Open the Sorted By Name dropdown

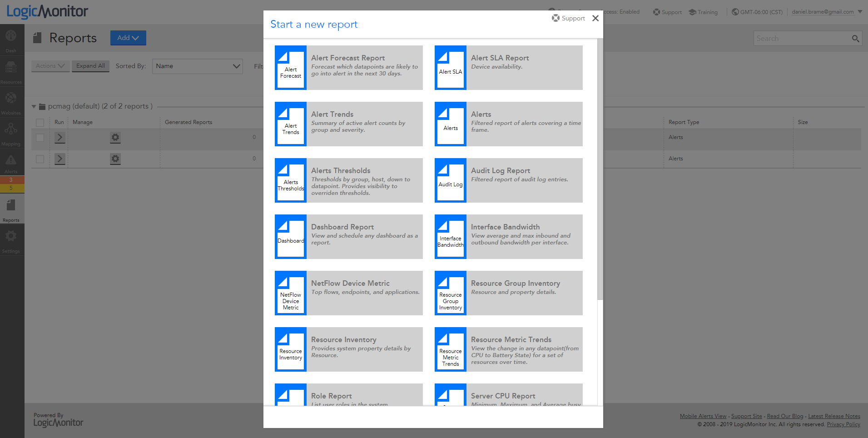pos(197,66)
